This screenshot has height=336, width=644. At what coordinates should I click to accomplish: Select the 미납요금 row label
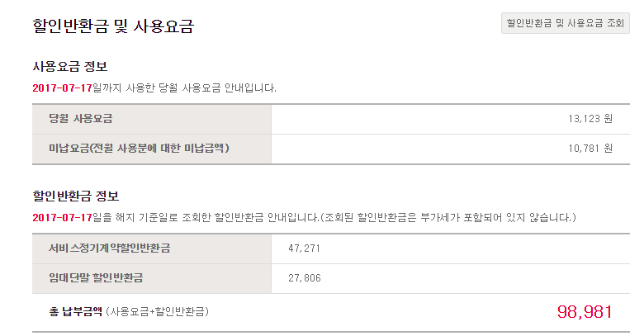click(x=138, y=149)
